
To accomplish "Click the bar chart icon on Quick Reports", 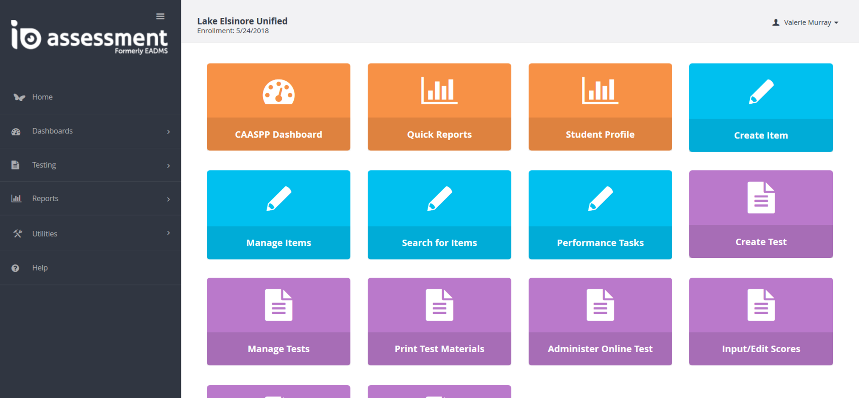I will (439, 91).
